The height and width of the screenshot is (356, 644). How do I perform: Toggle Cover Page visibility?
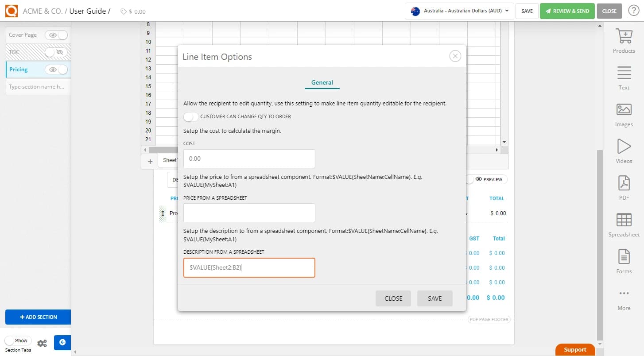(x=57, y=35)
